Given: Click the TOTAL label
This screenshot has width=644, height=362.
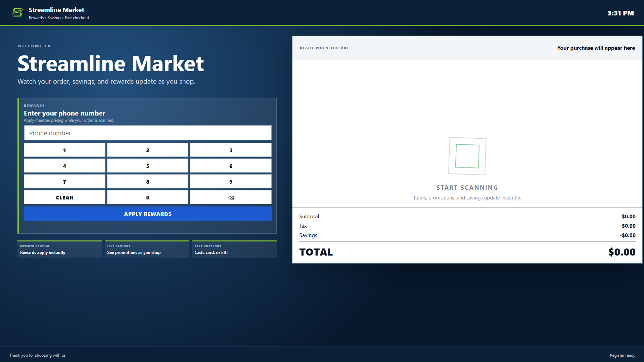Looking at the screenshot, I should pyautogui.click(x=316, y=252).
